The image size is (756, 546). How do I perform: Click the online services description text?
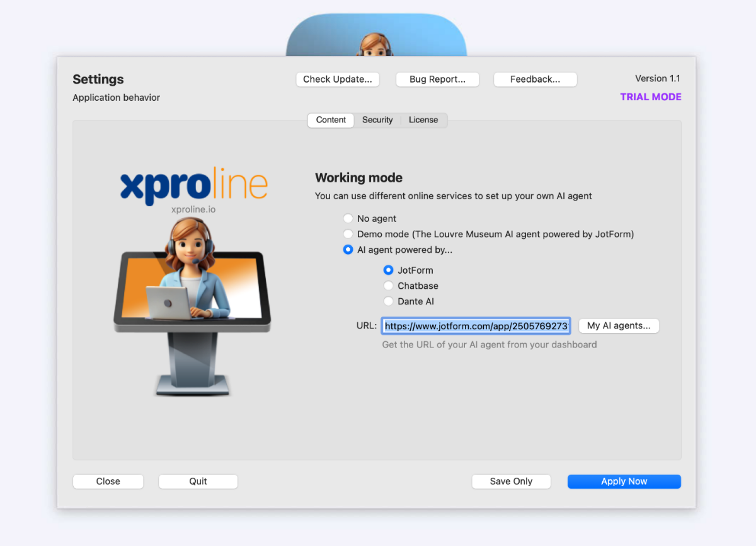(454, 196)
